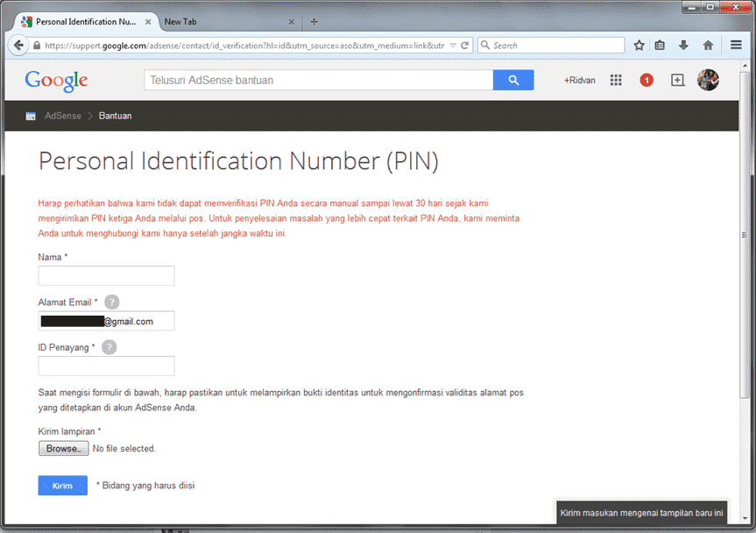756x533 pixels.
Task: Click the share plus box icon
Action: (677, 80)
